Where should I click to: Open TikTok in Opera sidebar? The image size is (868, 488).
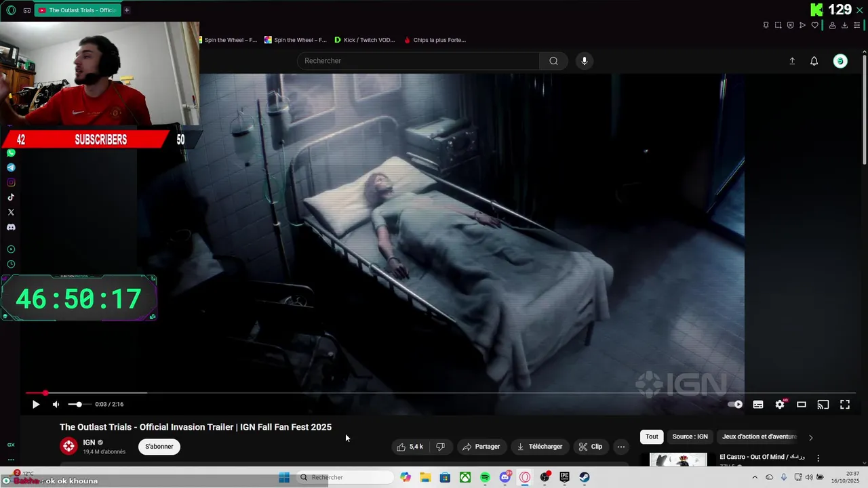pyautogui.click(x=11, y=197)
